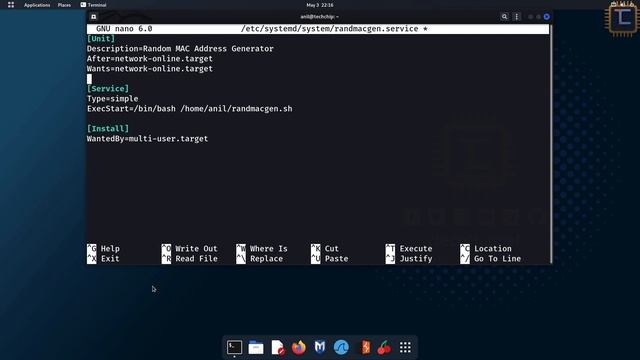640x360 pixels.
Task: Click the blue close button of terminal
Action: tap(547, 17)
